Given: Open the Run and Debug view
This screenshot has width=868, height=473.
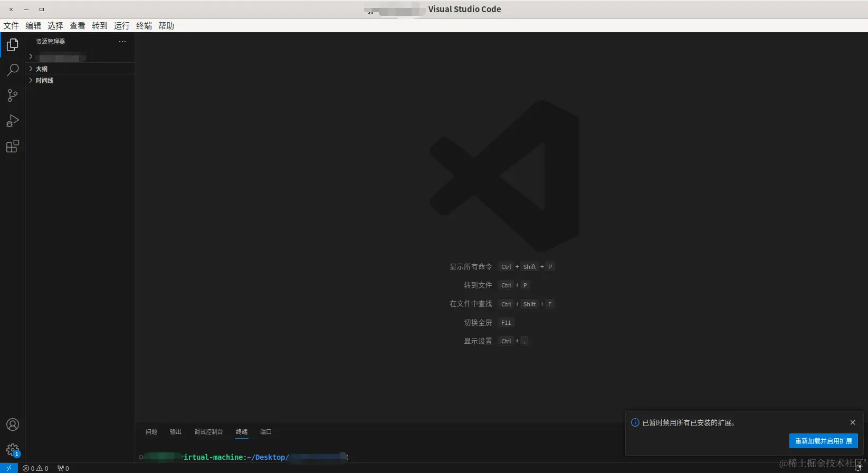Looking at the screenshot, I should [x=13, y=121].
